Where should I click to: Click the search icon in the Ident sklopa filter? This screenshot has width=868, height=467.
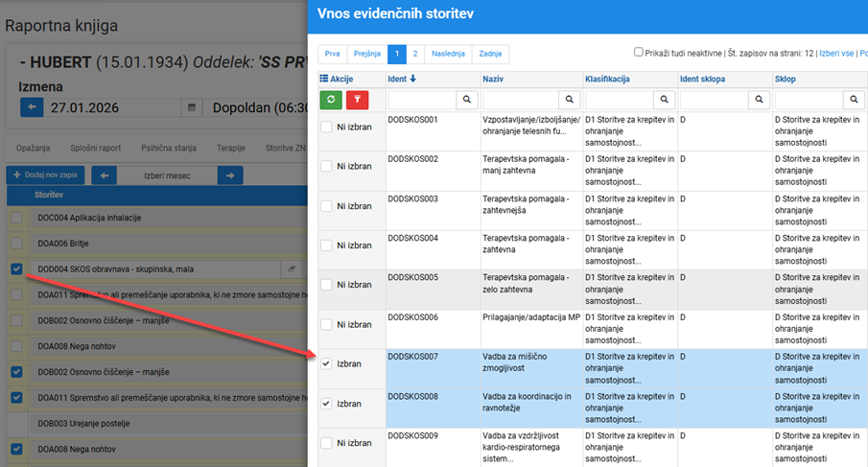[x=759, y=100]
